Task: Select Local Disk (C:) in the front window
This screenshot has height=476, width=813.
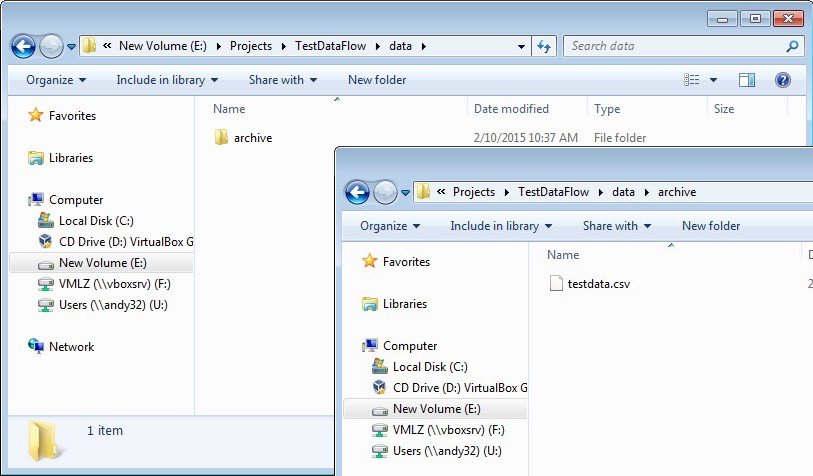Action: 430,367
